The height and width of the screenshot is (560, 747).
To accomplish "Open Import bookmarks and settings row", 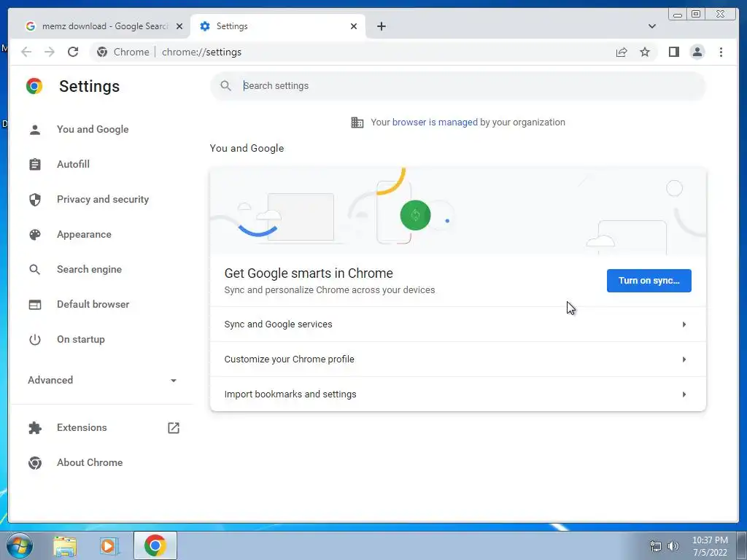I will pyautogui.click(x=458, y=394).
